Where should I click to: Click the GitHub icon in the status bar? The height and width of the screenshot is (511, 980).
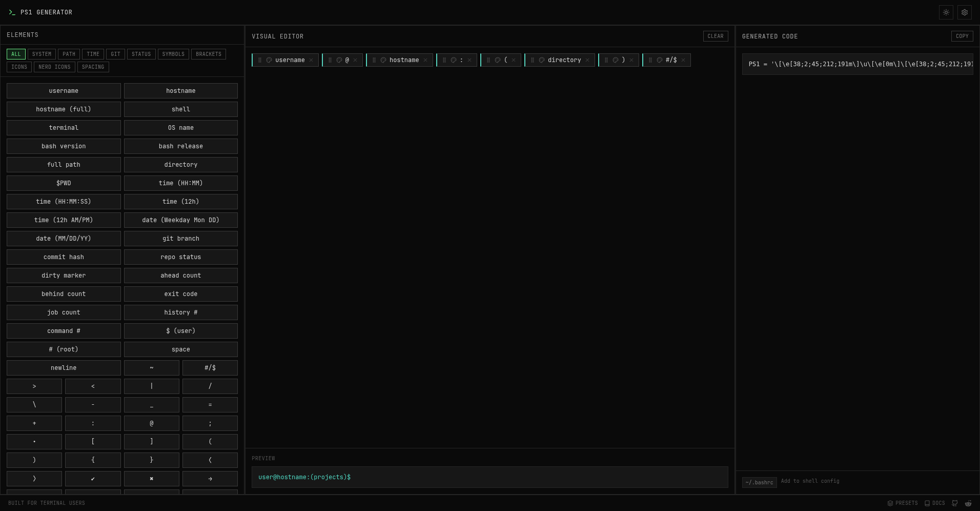pyautogui.click(x=954, y=503)
